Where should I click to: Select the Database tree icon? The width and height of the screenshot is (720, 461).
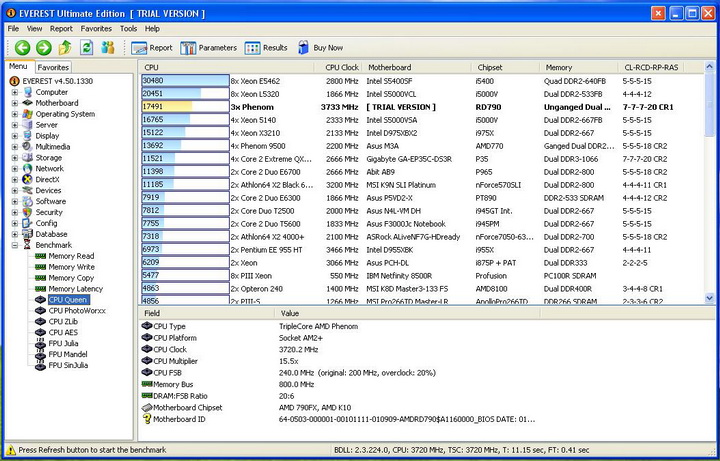coord(28,234)
